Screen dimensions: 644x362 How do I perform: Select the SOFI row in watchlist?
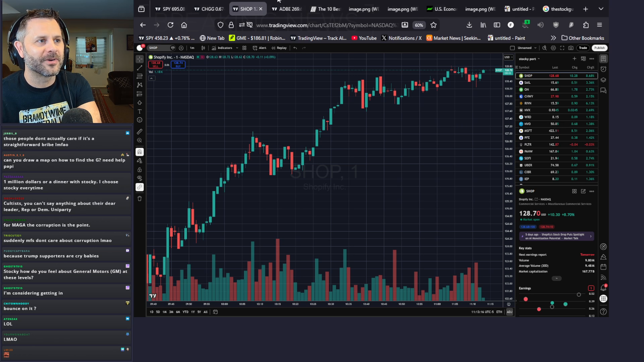556,158
